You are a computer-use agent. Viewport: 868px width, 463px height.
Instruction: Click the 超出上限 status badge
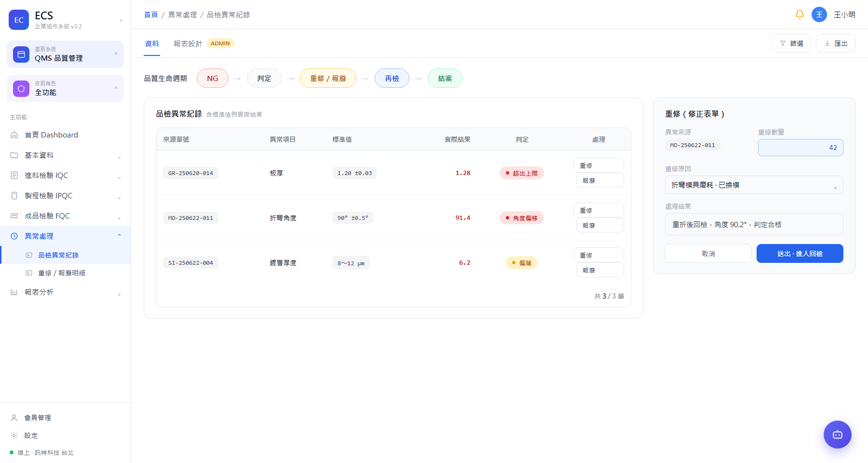522,173
